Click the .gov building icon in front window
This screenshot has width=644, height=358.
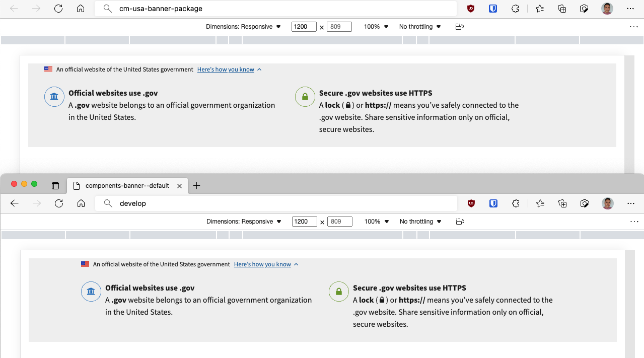(91, 292)
